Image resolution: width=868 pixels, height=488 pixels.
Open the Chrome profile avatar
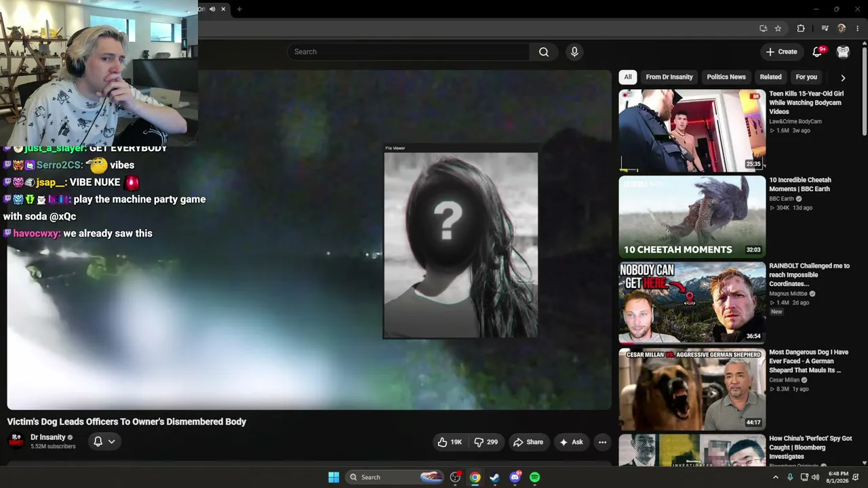842,28
